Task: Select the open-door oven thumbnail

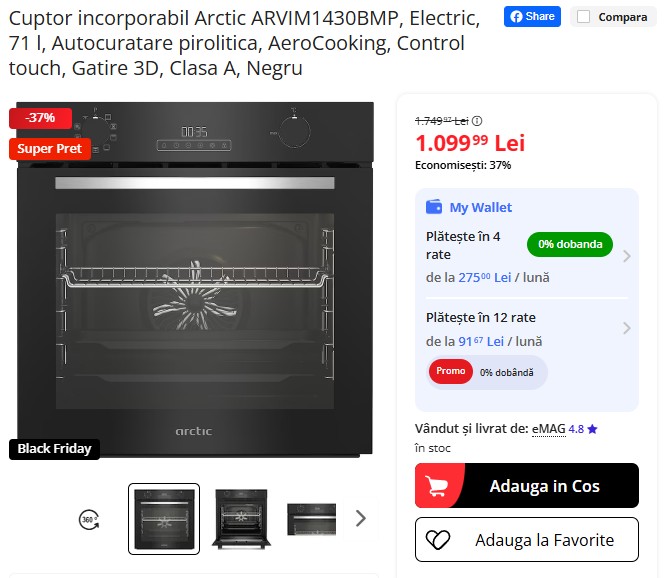Action: [241, 519]
